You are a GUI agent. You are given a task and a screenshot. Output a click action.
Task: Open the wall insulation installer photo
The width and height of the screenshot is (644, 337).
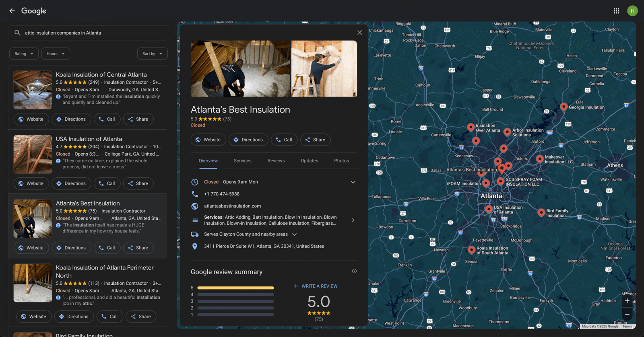324,68
